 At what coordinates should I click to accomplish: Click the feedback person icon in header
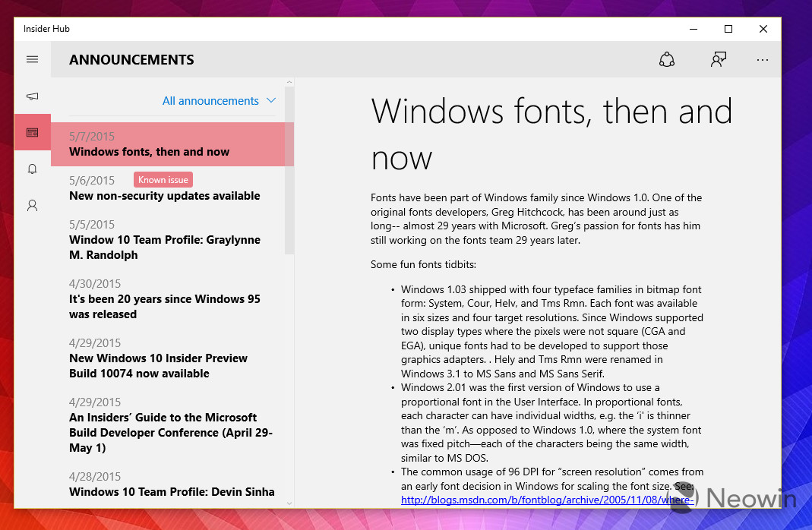tap(719, 59)
